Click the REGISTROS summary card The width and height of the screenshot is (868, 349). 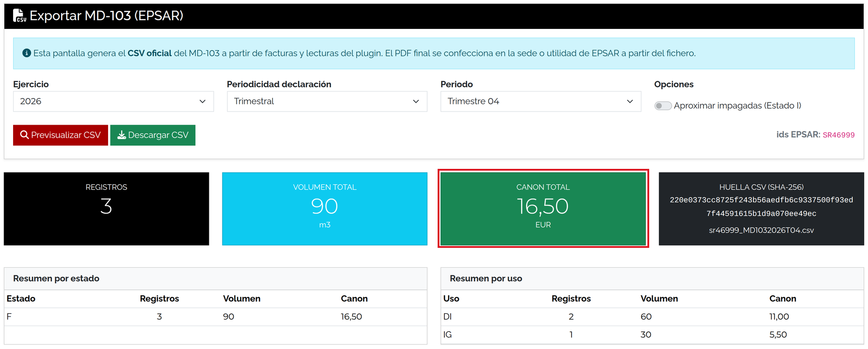pyautogui.click(x=106, y=209)
